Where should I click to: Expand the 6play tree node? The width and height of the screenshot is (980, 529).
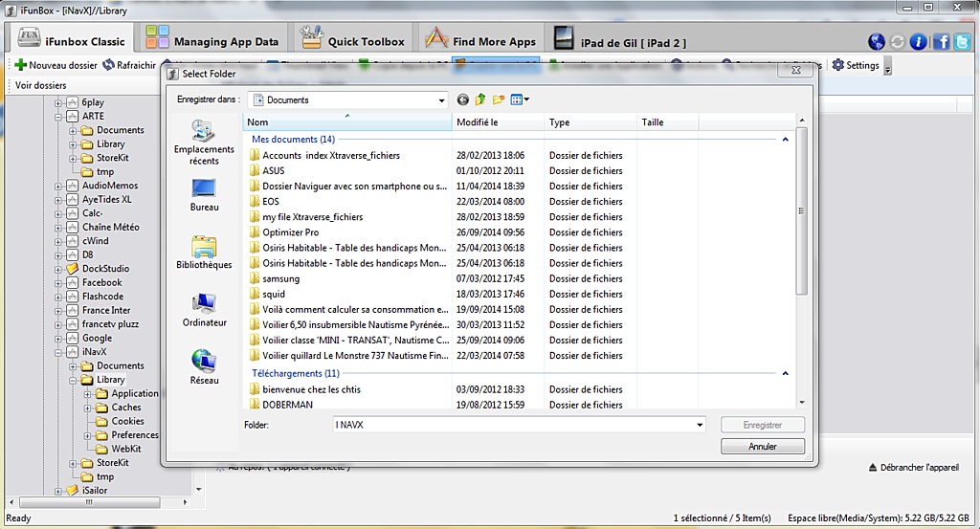(58, 103)
